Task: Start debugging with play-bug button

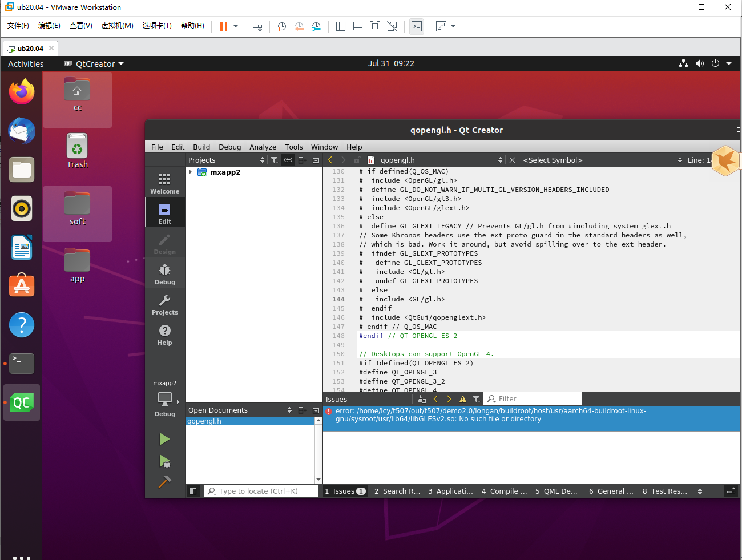Action: (164, 461)
